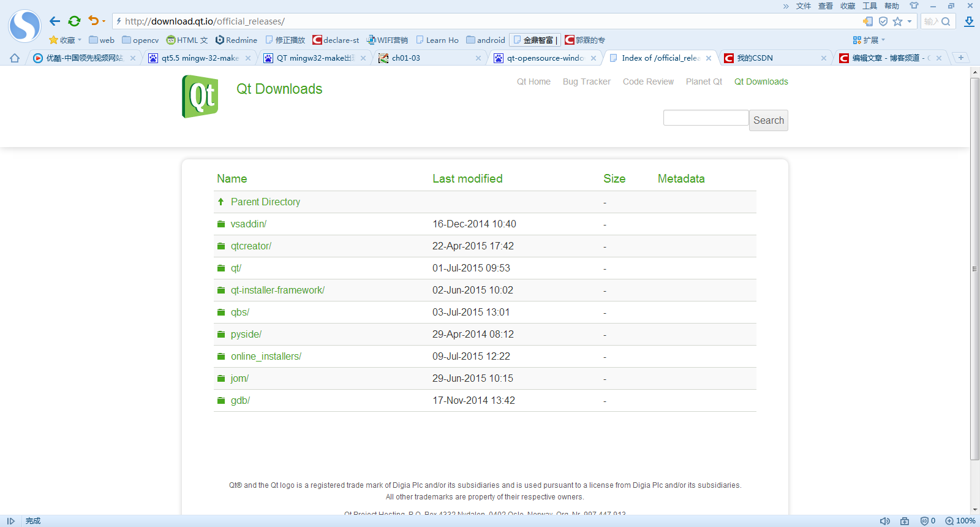Viewport: 980px width, 527px height.
Task: Open the Qt Home link
Action: [x=533, y=82]
